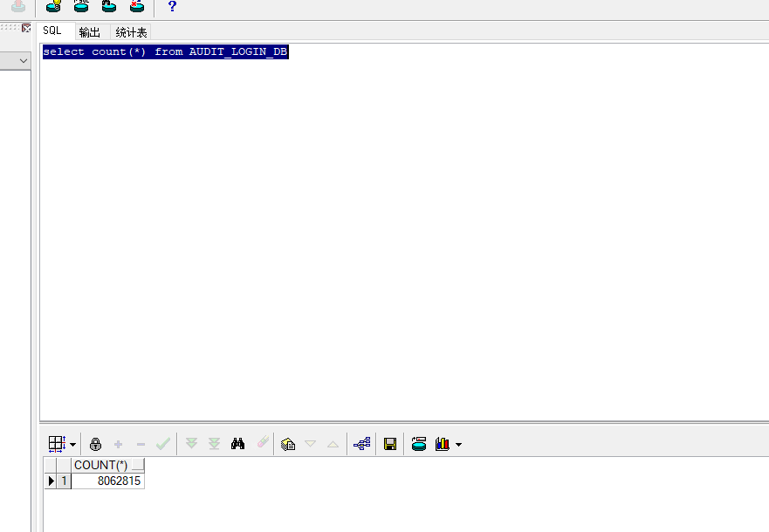Click the blue question mark help icon

click(172, 7)
